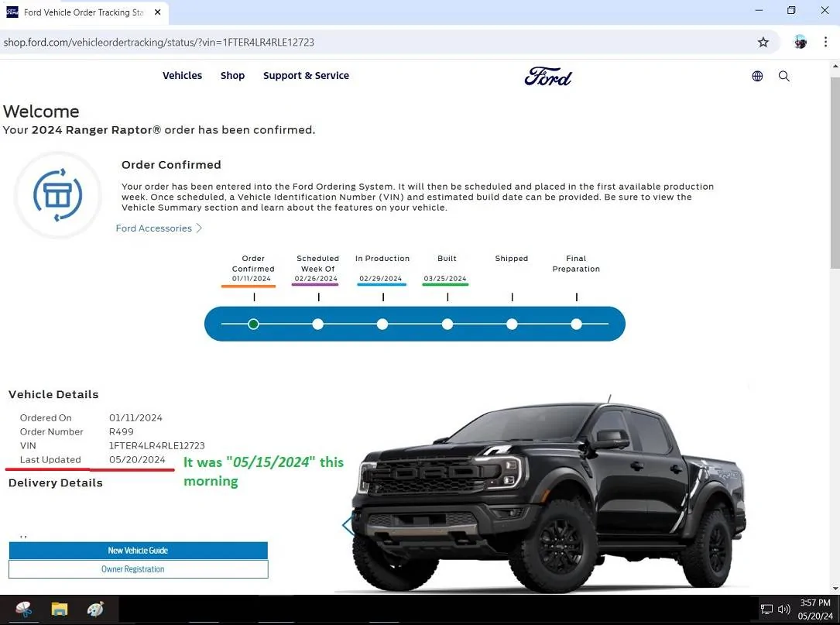Image resolution: width=840 pixels, height=625 pixels.
Task: Open the Support & Service menu
Action: pos(306,76)
